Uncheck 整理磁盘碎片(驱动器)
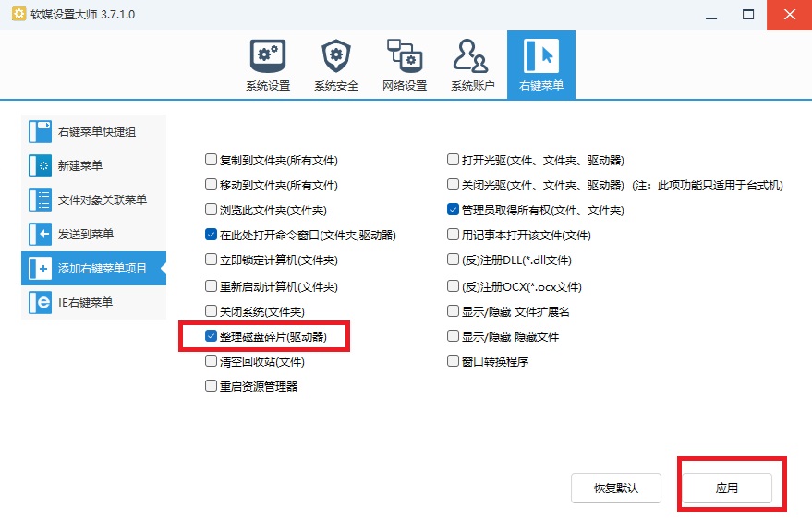The image size is (812, 532). 210,335
